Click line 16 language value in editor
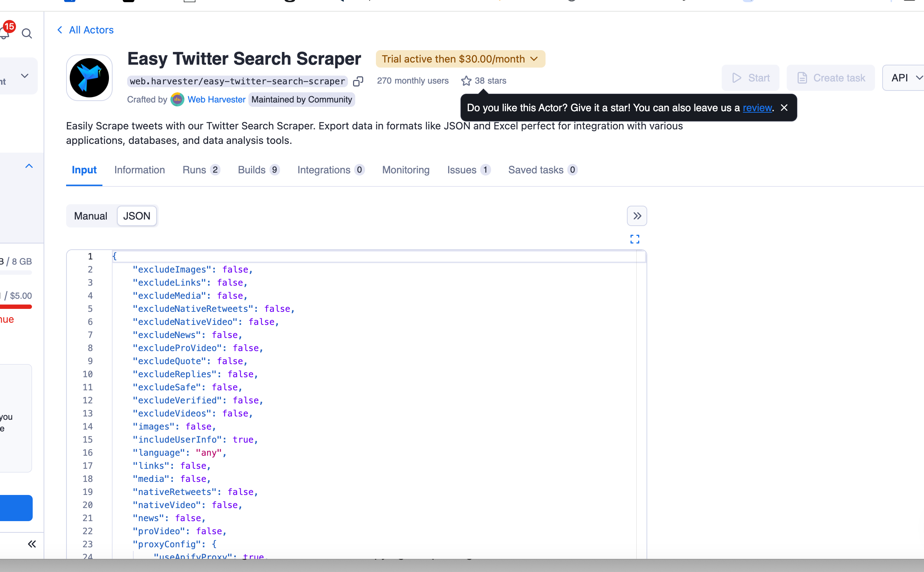924x572 pixels. point(208,452)
